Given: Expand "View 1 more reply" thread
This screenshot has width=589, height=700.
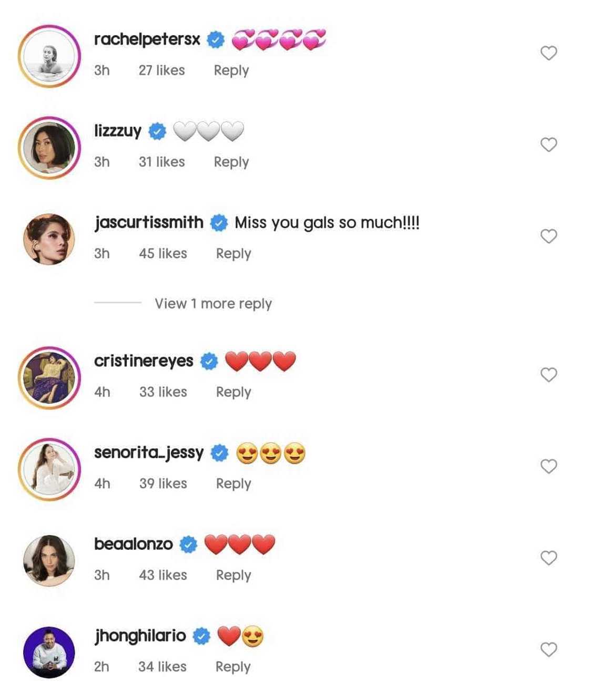Looking at the screenshot, I should 213,304.
